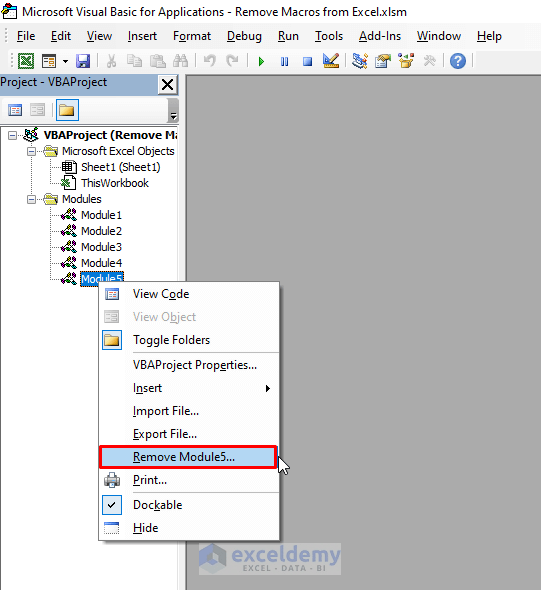This screenshot has width=541, height=590.
Task: Click the green Run macro icon
Action: tap(261, 61)
